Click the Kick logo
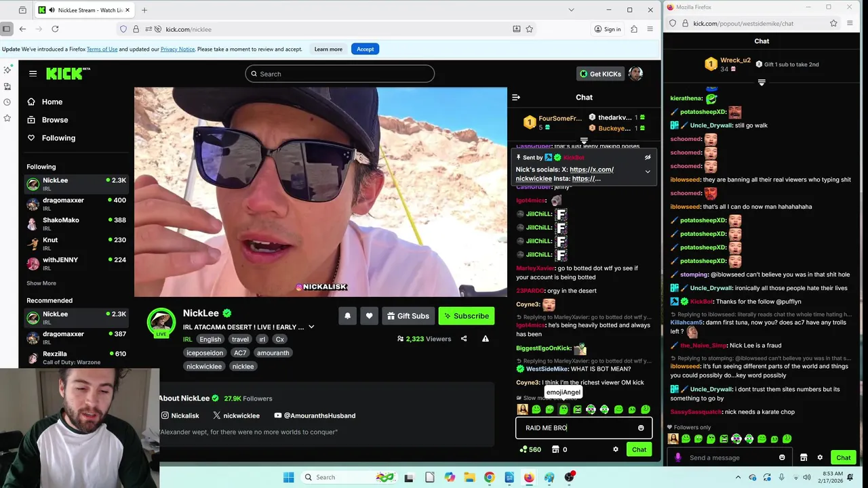This screenshot has height=488, width=868. (67, 73)
